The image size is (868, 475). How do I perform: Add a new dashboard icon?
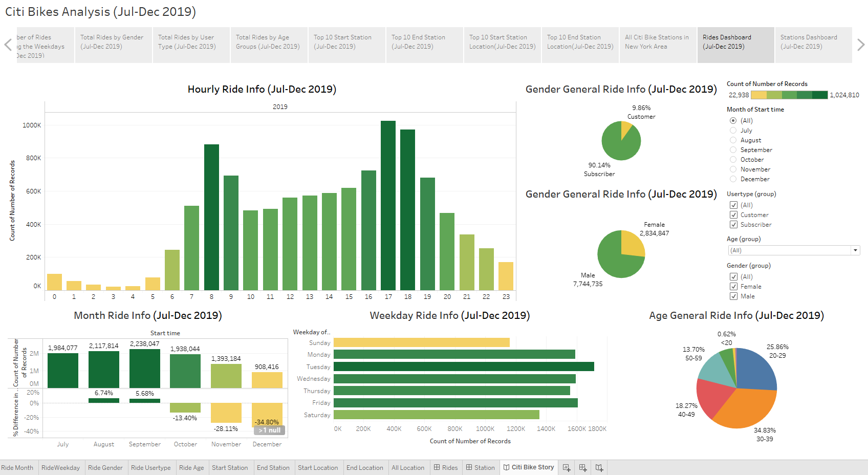583,467
